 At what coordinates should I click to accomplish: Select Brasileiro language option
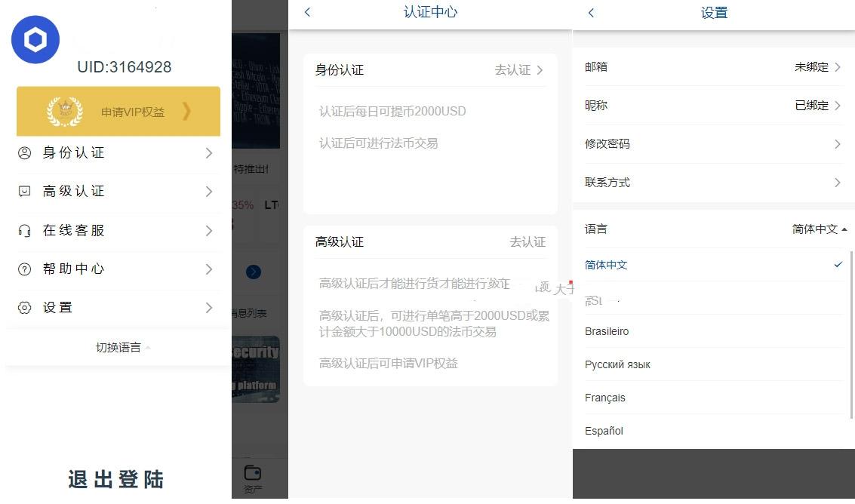[x=715, y=332]
